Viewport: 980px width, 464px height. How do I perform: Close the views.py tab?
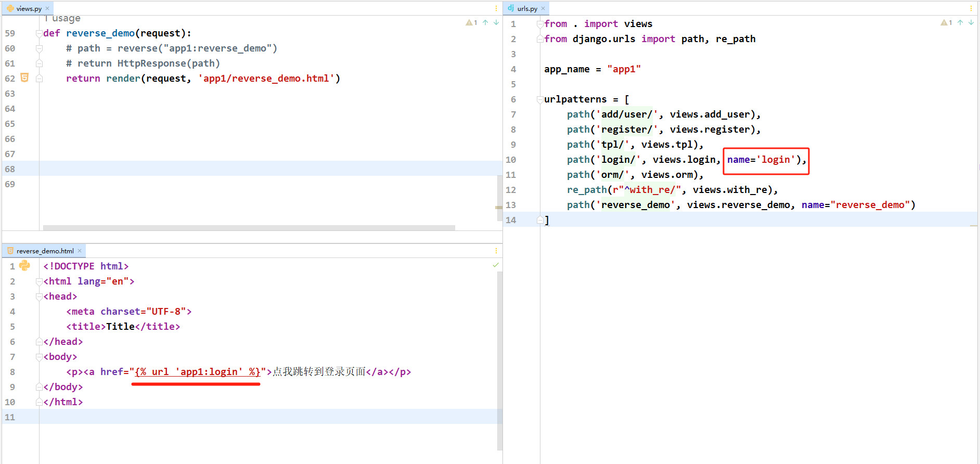[47, 8]
